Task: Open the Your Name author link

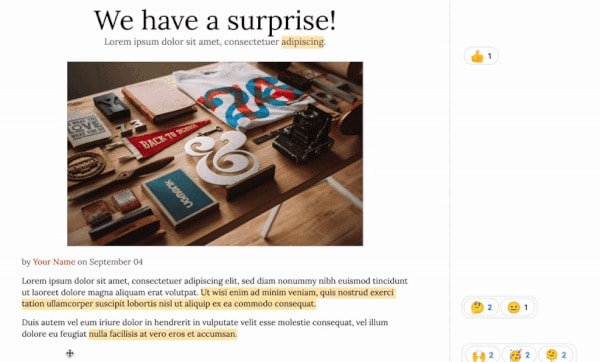Action: [54, 262]
